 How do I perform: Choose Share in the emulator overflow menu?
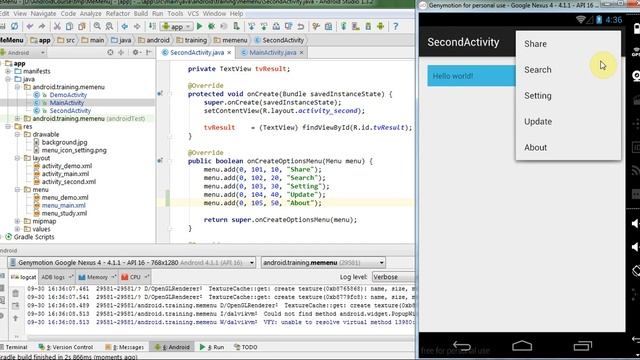click(568, 44)
